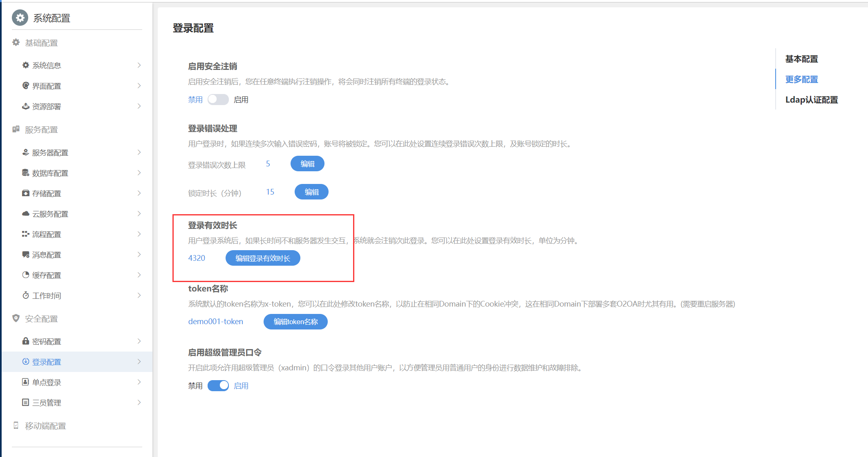This screenshot has width=868, height=457.
Task: Expand the 系统信息 chevron arrow
Action: point(139,65)
